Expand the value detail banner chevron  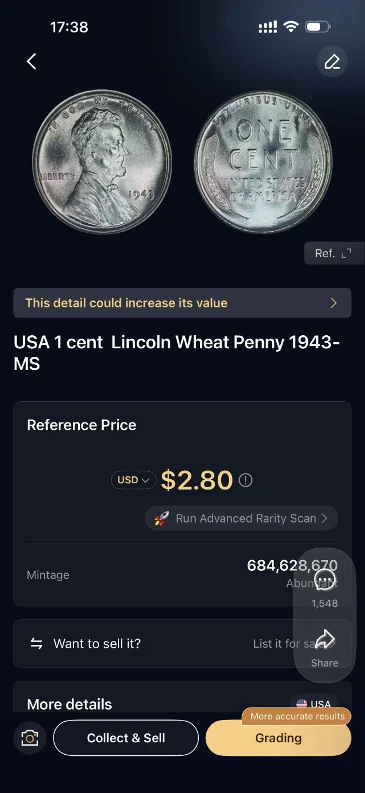pos(333,303)
